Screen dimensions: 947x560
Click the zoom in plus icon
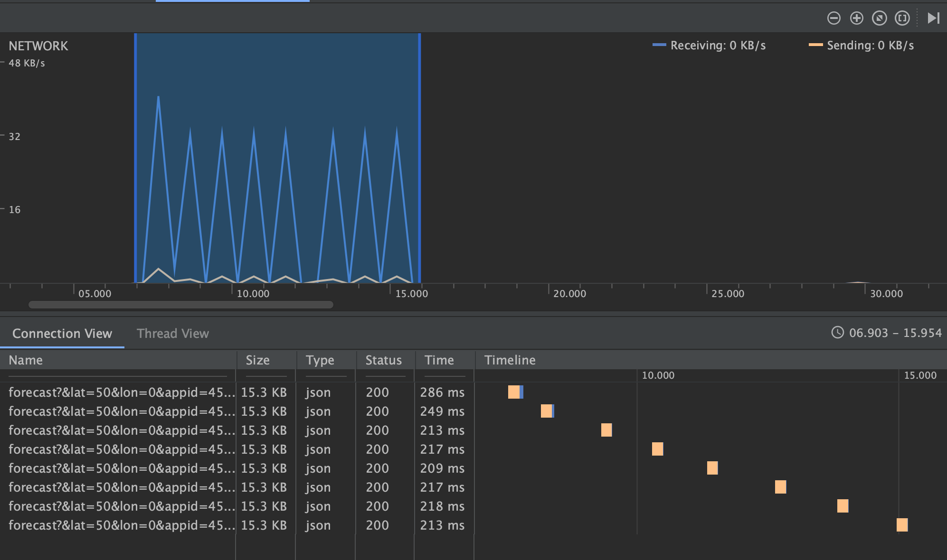tap(856, 18)
